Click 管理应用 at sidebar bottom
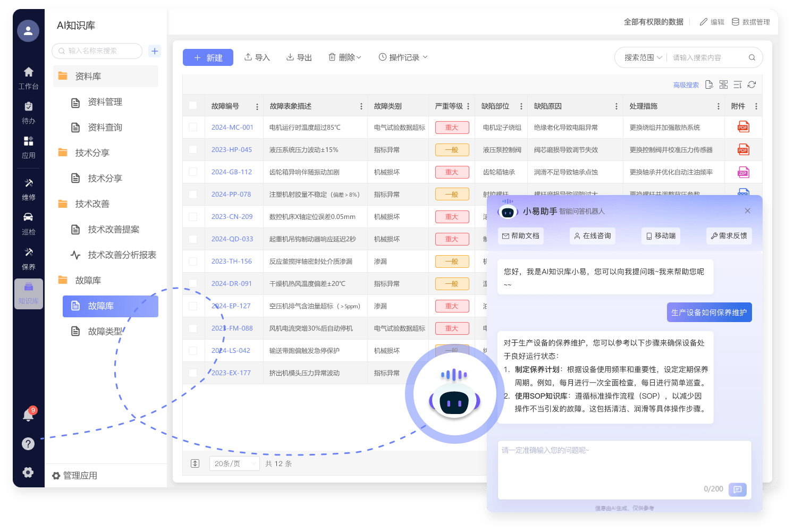The height and width of the screenshot is (532, 794). click(x=75, y=476)
